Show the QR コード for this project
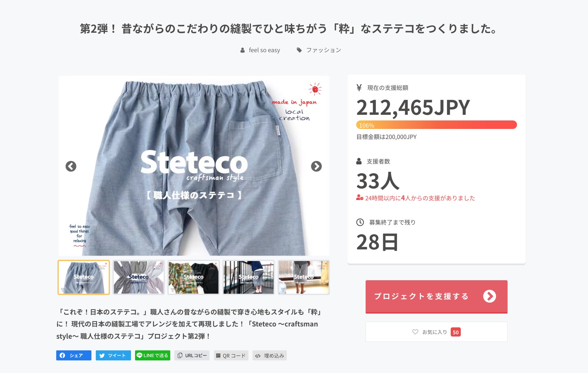Image resolution: width=588 pixels, height=373 pixels. pyautogui.click(x=231, y=355)
